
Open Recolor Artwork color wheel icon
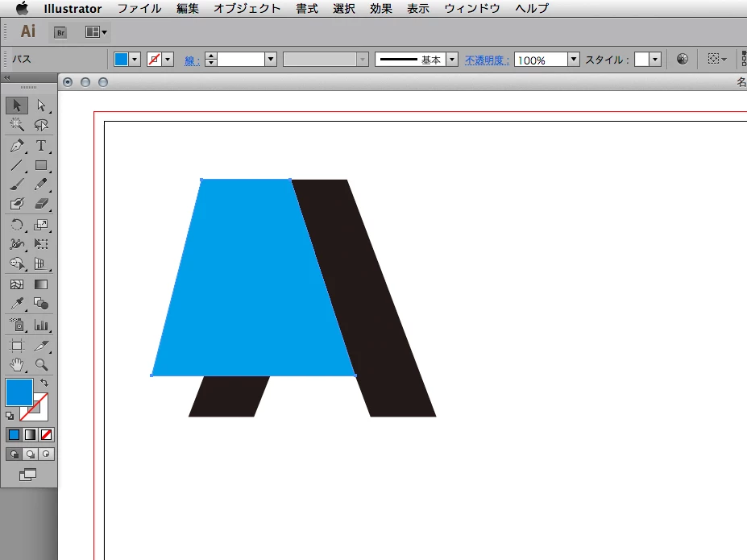(x=683, y=59)
